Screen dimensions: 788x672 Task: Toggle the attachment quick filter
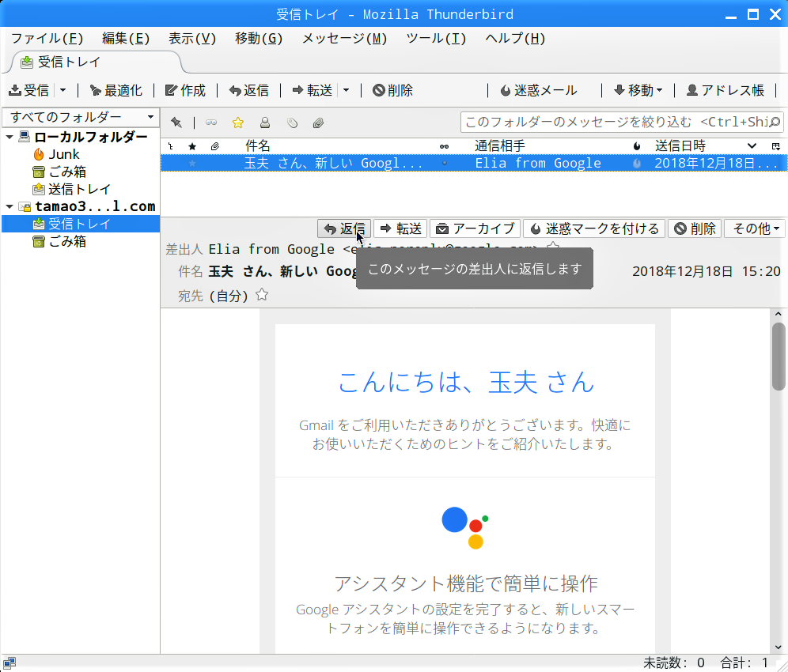coord(318,123)
